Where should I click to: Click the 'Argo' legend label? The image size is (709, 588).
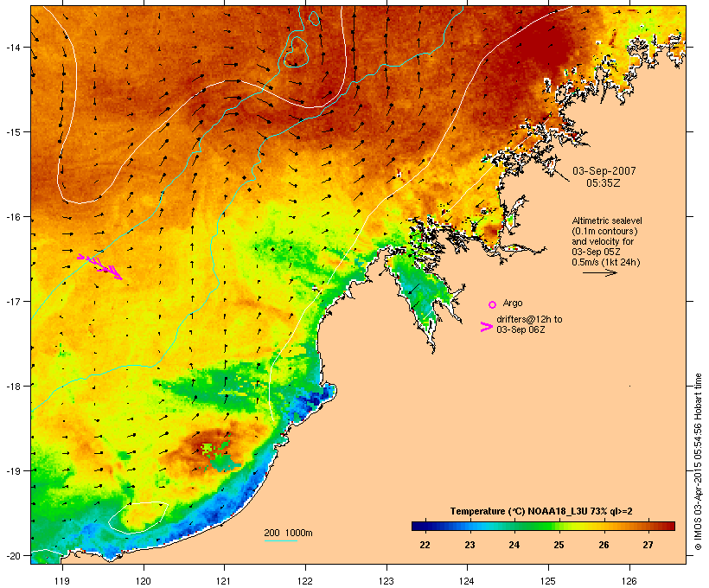[x=513, y=304]
